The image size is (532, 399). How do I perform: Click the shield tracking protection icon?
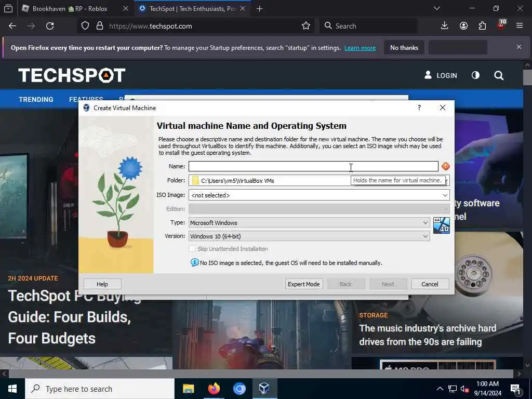85,26
